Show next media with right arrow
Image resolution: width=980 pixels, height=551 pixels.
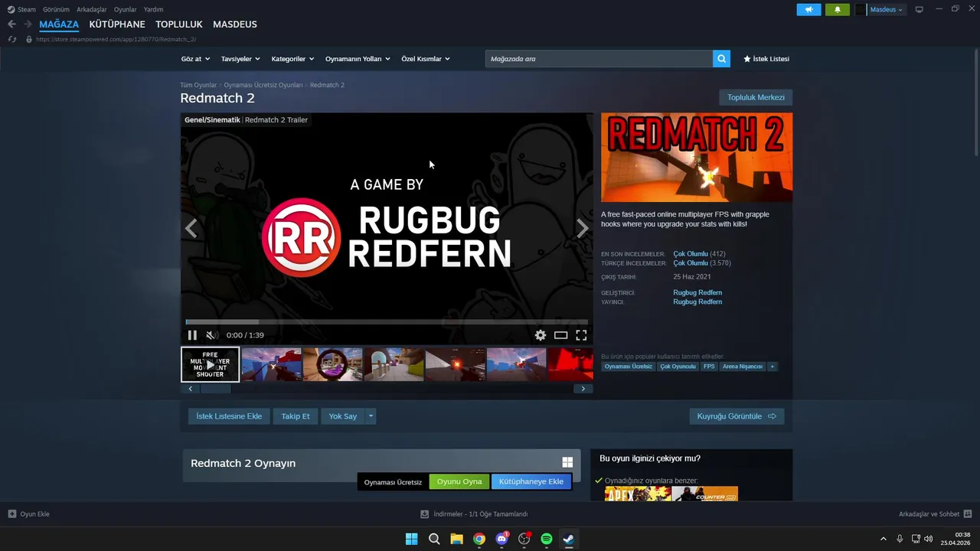click(583, 228)
